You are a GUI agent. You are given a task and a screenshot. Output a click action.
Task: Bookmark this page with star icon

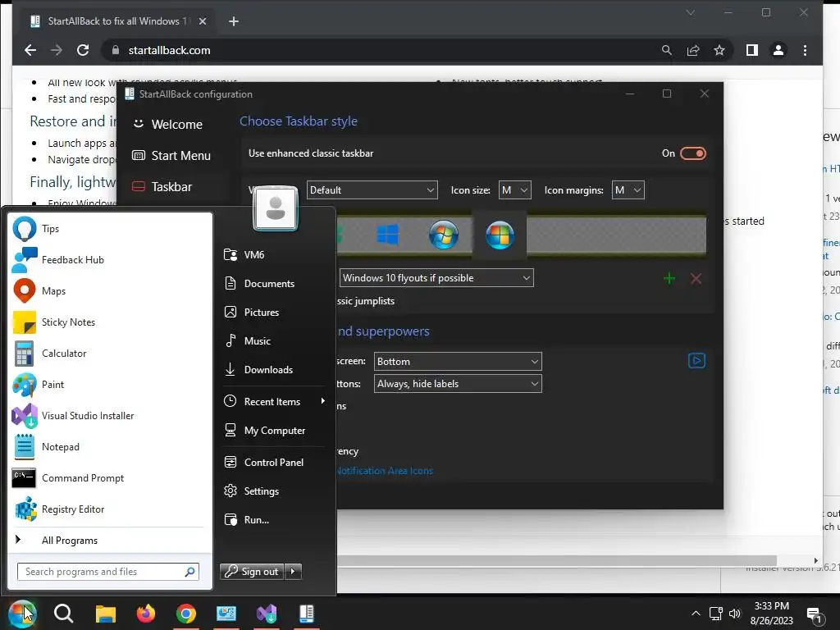click(719, 50)
